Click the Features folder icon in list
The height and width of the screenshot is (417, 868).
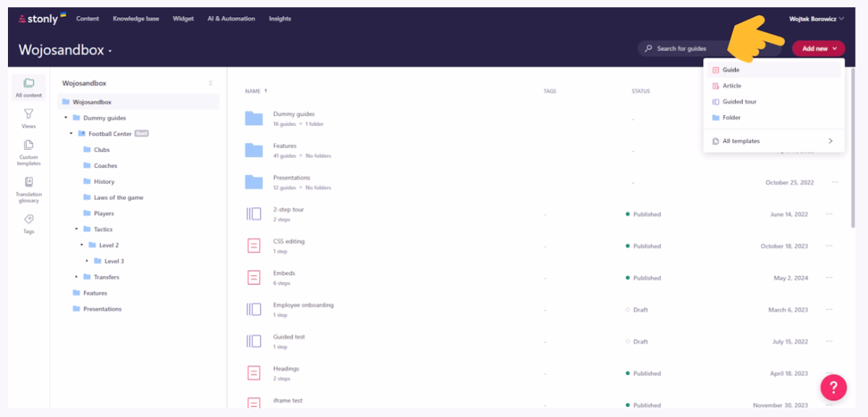click(x=253, y=151)
